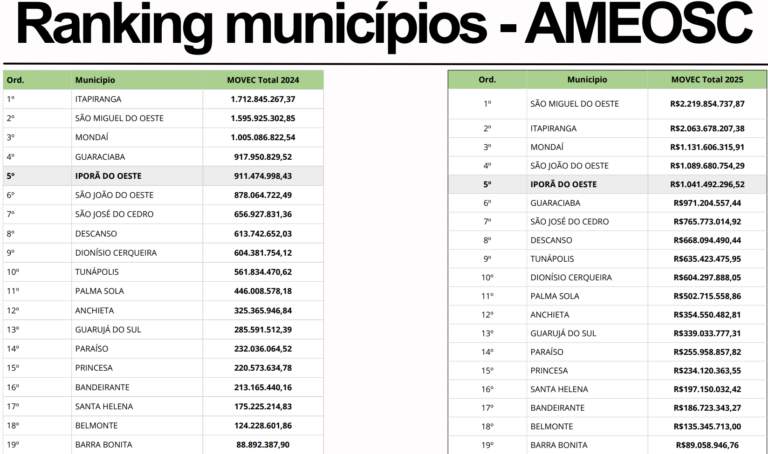
Task: Select highlighted IPORÃ DO OESTE row in 2024 table
Action: 163,176
